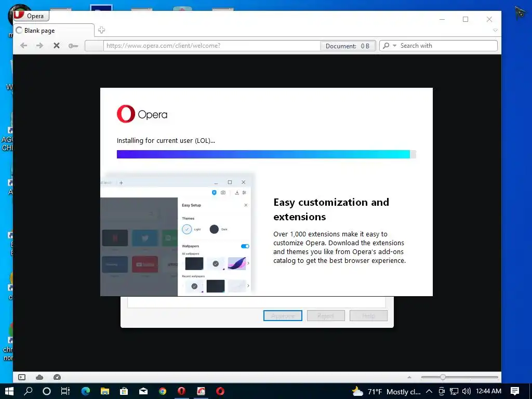Open the zoom level dropdown arrow

point(409,377)
